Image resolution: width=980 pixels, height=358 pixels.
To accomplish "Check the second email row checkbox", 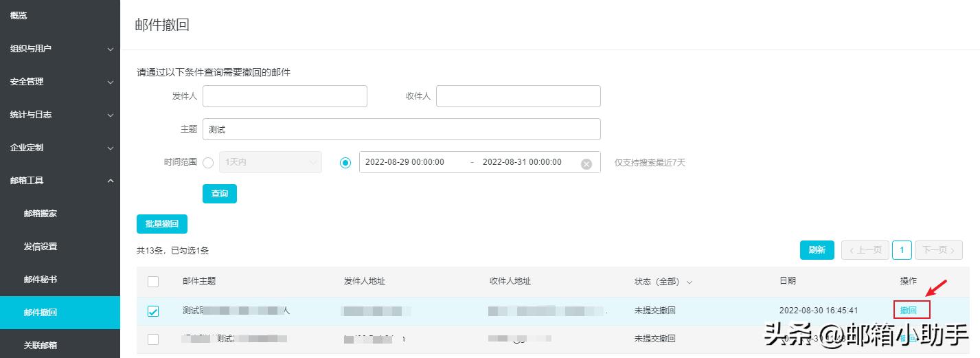I will pyautogui.click(x=153, y=339).
